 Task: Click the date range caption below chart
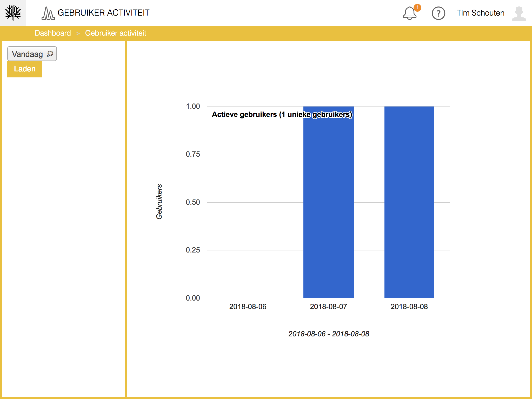pos(329,334)
